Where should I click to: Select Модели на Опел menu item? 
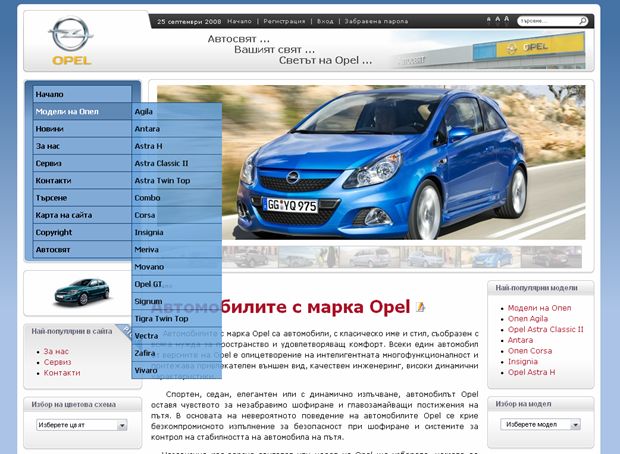coord(82,112)
